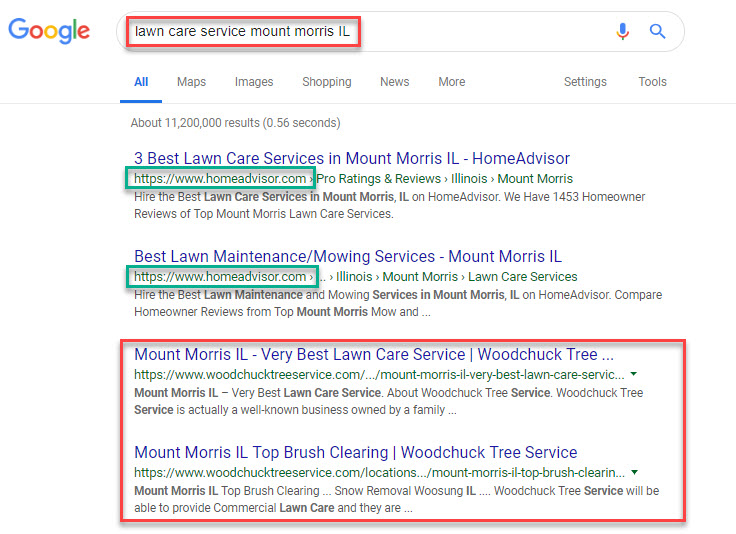Open 'Top Brush Clearing' Woodchuck Tree Service result
Screen dimensions: 736x534
355,452
